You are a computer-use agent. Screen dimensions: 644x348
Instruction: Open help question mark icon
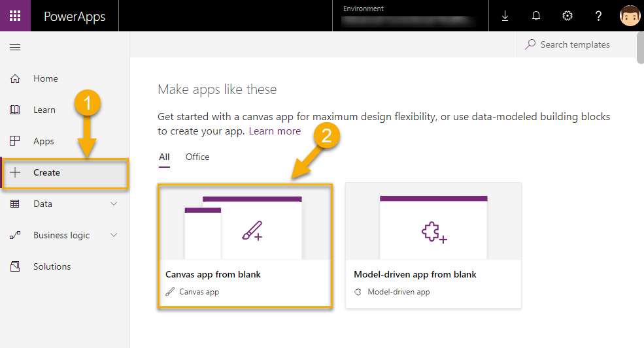(598, 16)
